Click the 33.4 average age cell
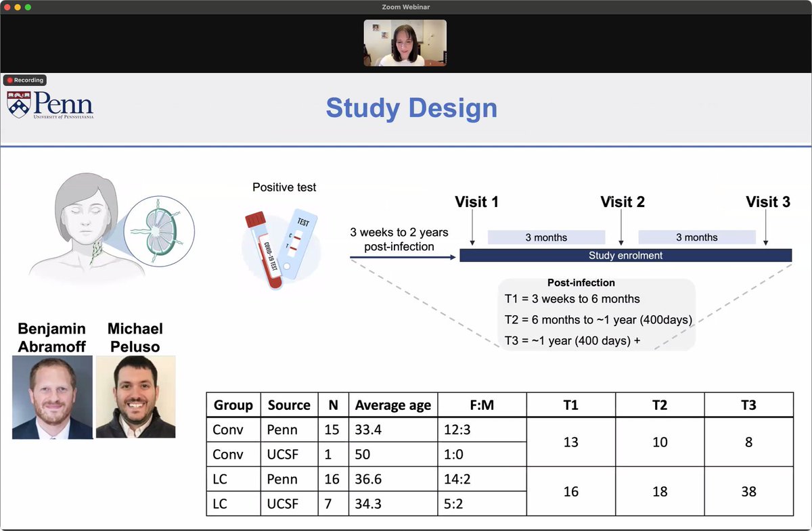Viewport: 812px width, 531px height. pyautogui.click(x=393, y=430)
